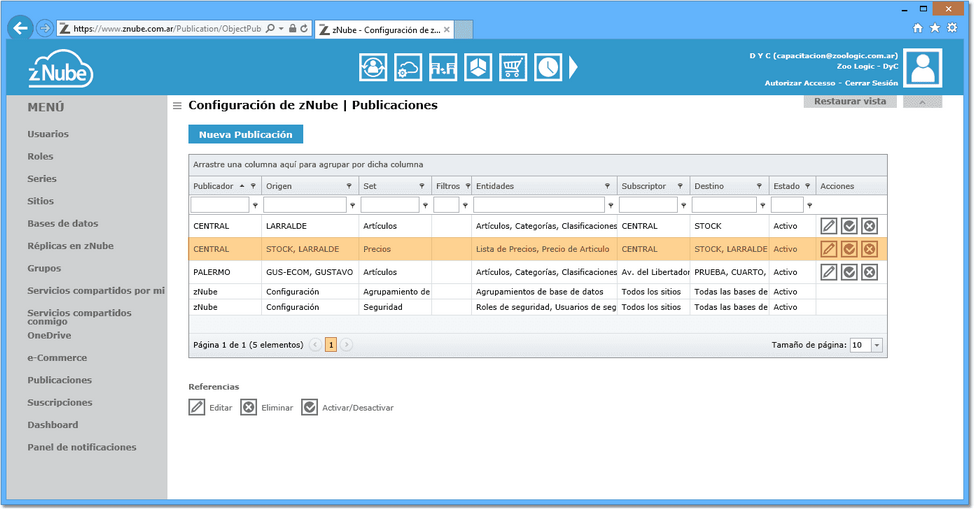The image size is (974, 510).
Task: Open Set column header filter
Action: (x=422, y=186)
